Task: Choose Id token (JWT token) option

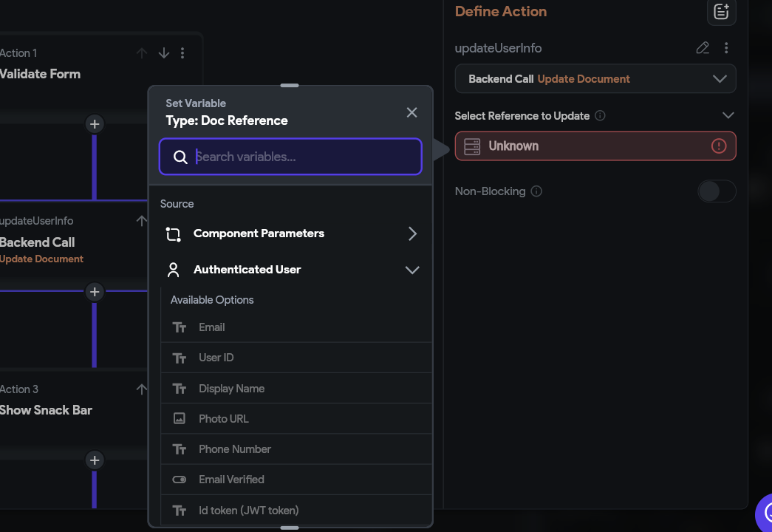Action: pos(296,511)
